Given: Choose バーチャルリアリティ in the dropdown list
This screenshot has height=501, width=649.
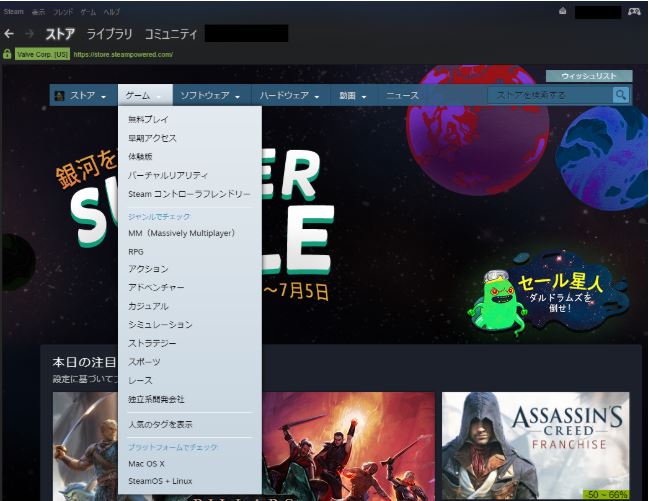Looking at the screenshot, I should 168,176.
